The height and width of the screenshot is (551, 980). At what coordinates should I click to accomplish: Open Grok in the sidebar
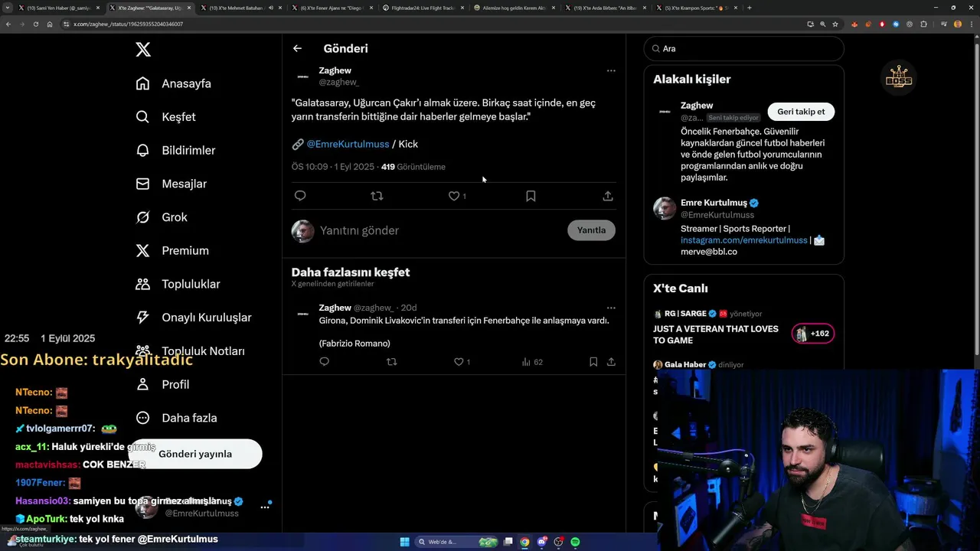pyautogui.click(x=161, y=217)
